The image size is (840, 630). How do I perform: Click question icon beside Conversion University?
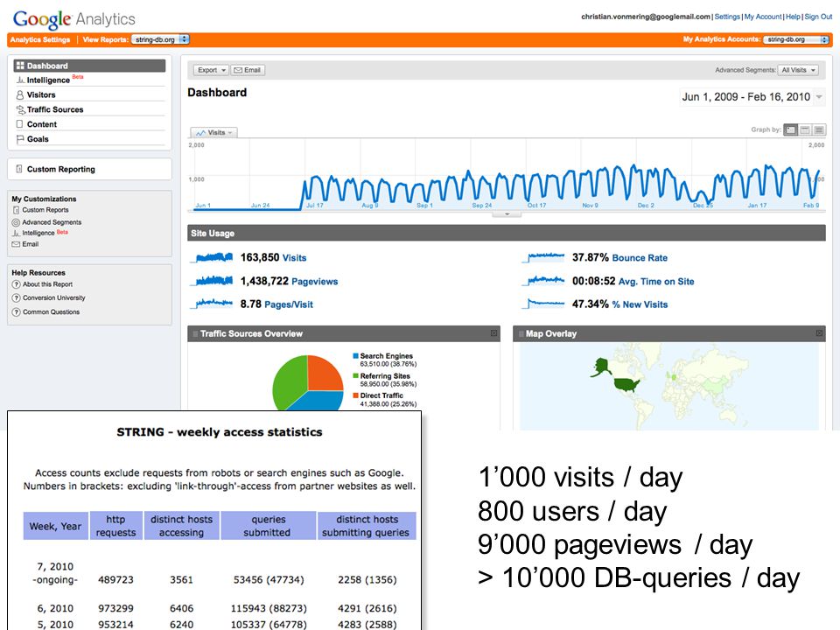pos(16,297)
